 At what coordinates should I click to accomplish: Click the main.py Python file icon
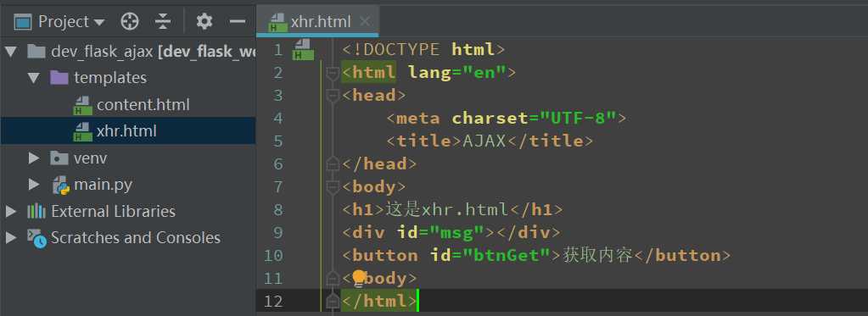pos(60,185)
